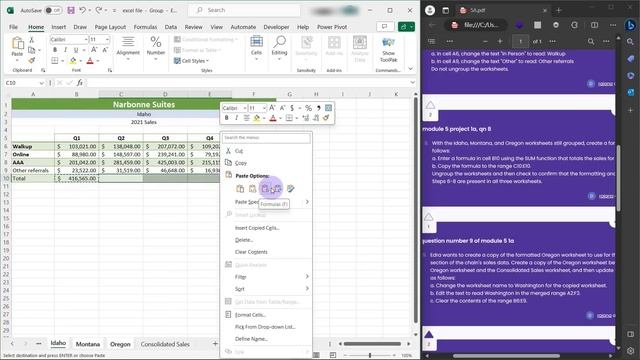Switch to the Power Pivot tab
The image size is (640, 360).
point(332,27)
